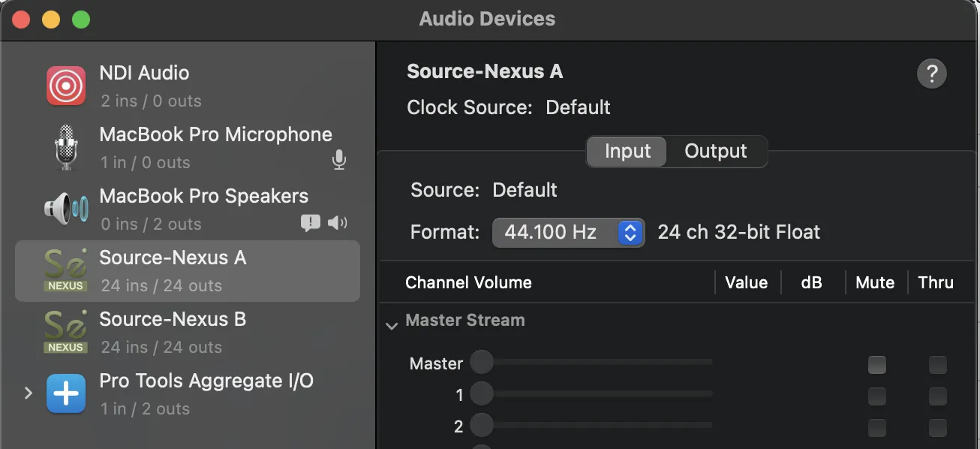Open the 44.100 Hz format dropdown
The image size is (980, 449).
pos(568,232)
